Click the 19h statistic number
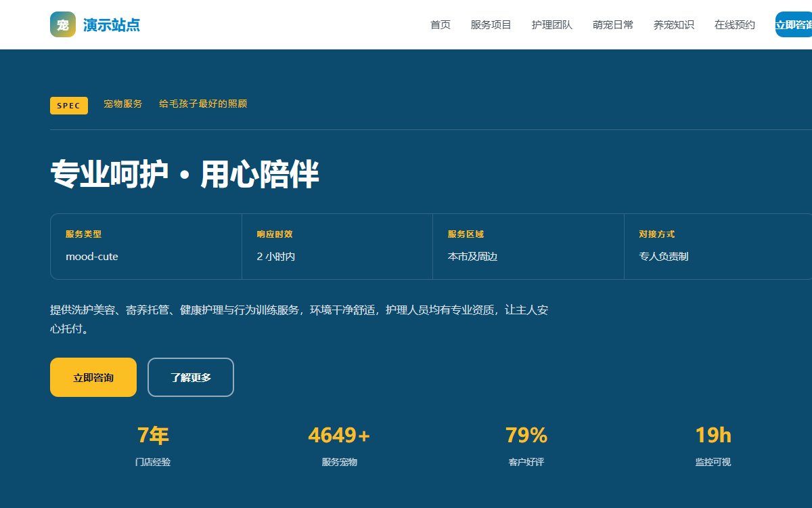Image resolution: width=812 pixels, height=508 pixels. 713,436
